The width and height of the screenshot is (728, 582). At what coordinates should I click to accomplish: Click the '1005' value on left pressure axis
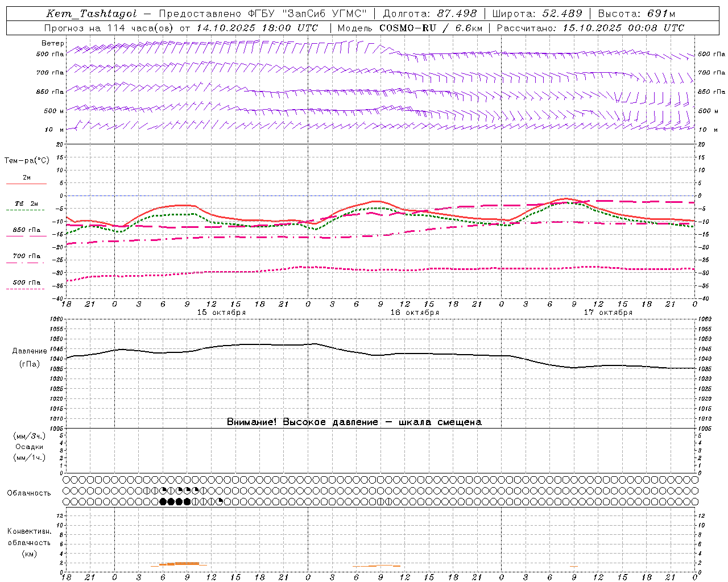[57, 429]
